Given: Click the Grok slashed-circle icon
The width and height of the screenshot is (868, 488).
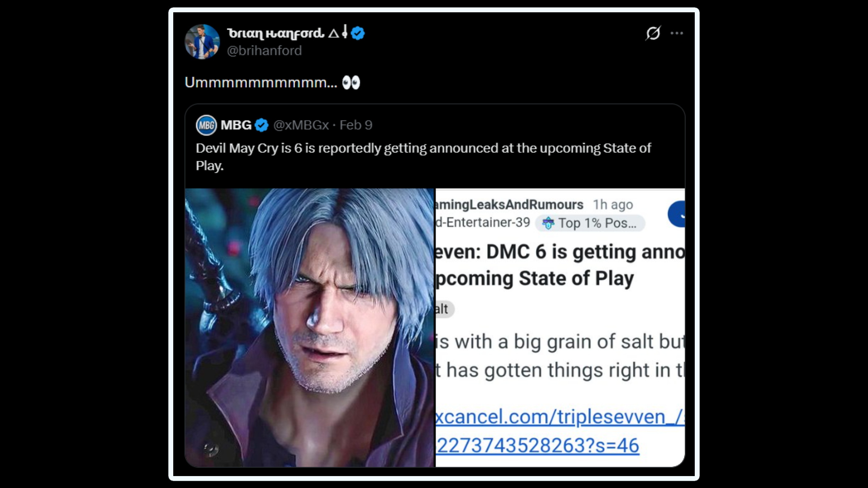Looking at the screenshot, I should [653, 33].
